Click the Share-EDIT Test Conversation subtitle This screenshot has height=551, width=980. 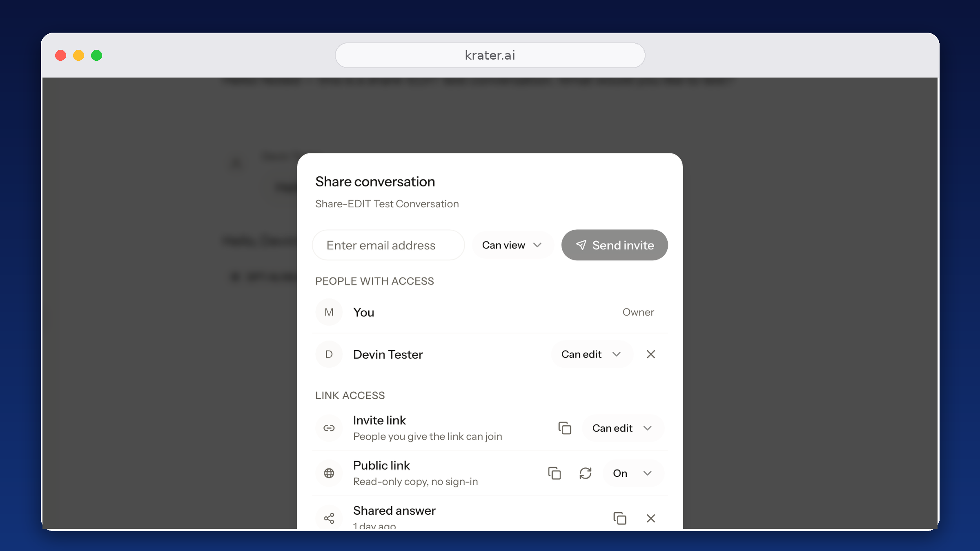point(387,204)
